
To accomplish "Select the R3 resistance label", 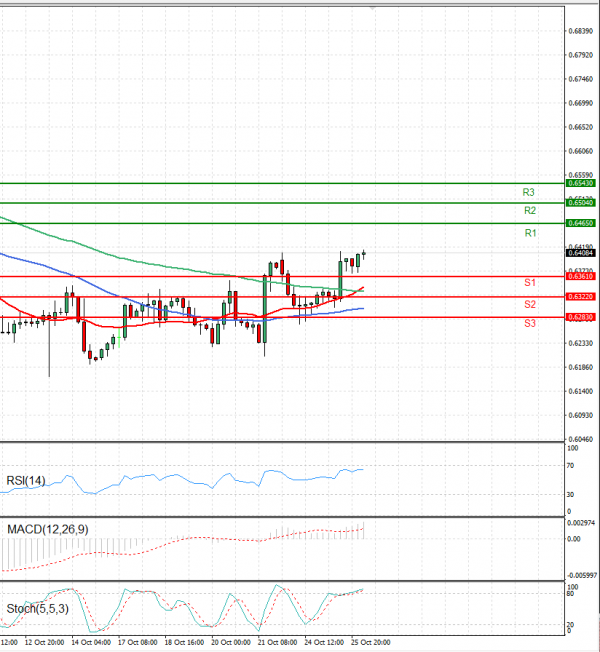I will coord(529,192).
